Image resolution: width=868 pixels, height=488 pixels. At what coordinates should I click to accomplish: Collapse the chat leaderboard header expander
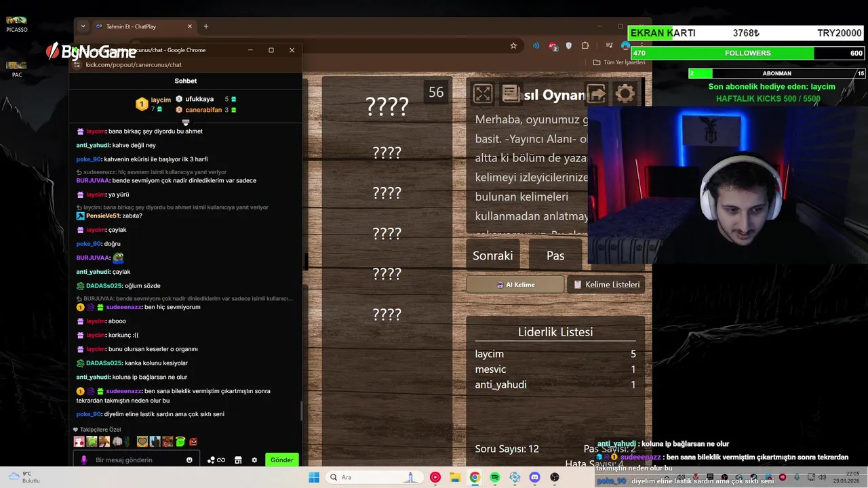point(185,123)
